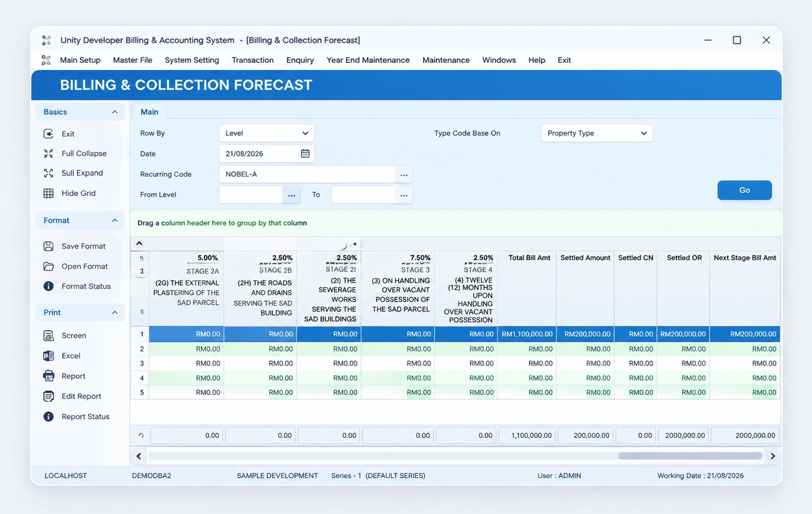The height and width of the screenshot is (514, 812).
Task: Click the Sull Expand icon
Action: [x=48, y=173]
